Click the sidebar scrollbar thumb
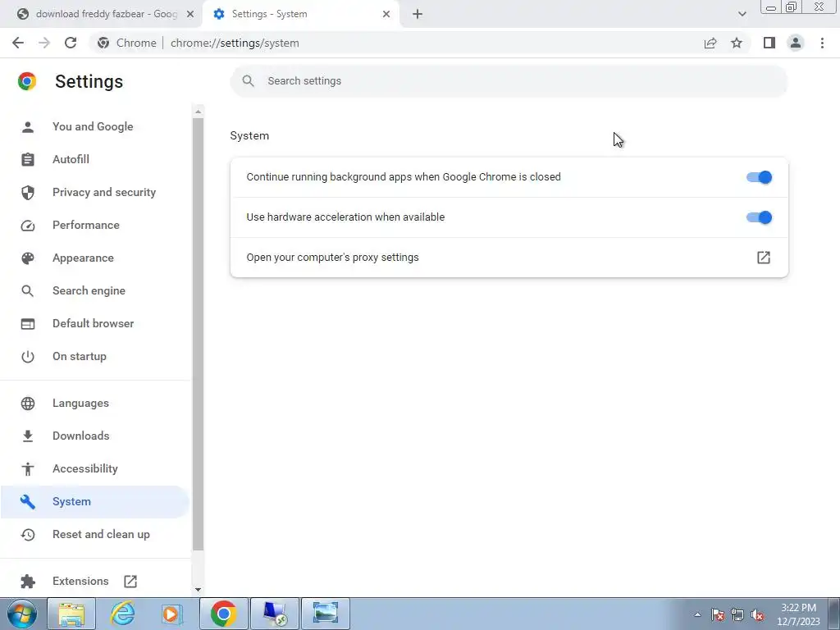Image resolution: width=840 pixels, height=630 pixels. [199, 335]
